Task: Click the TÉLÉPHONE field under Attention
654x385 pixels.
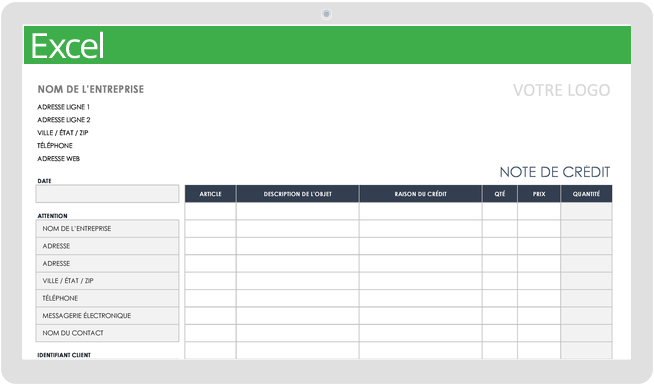Action: tap(107, 298)
